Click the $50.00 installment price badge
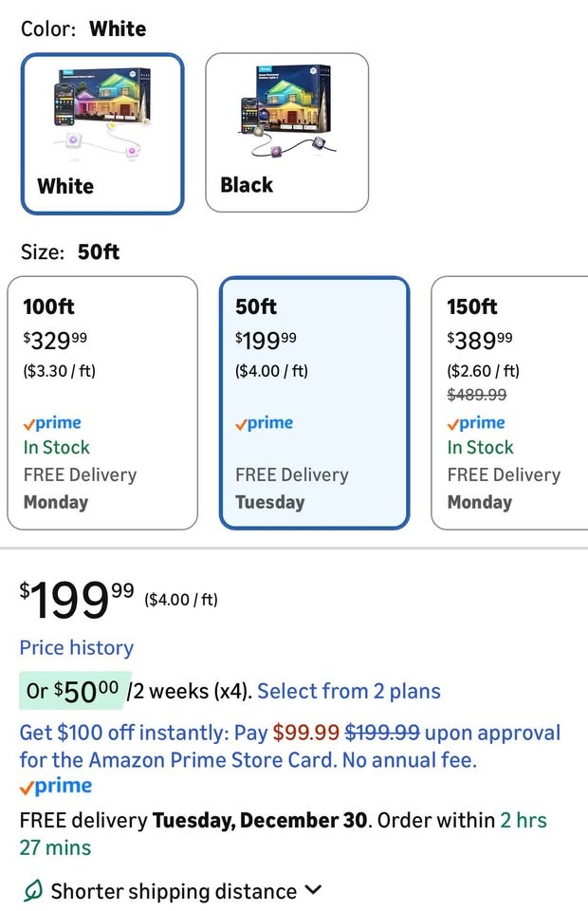 tap(71, 690)
